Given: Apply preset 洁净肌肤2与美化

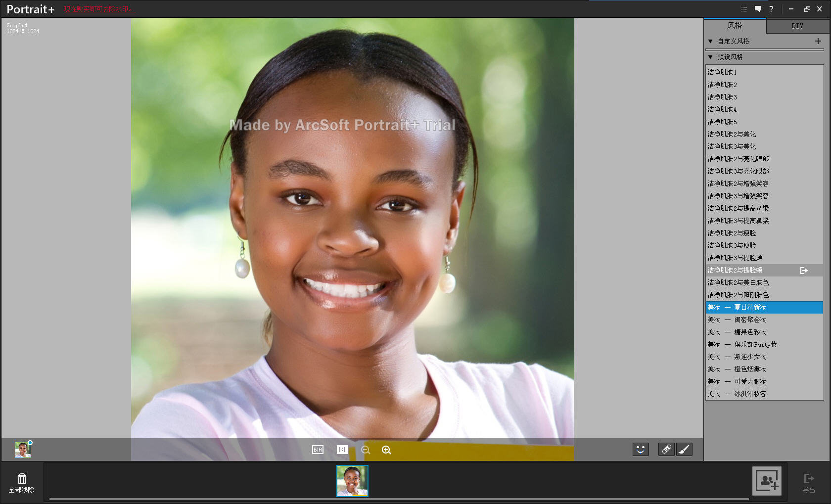Looking at the screenshot, I should tap(764, 134).
